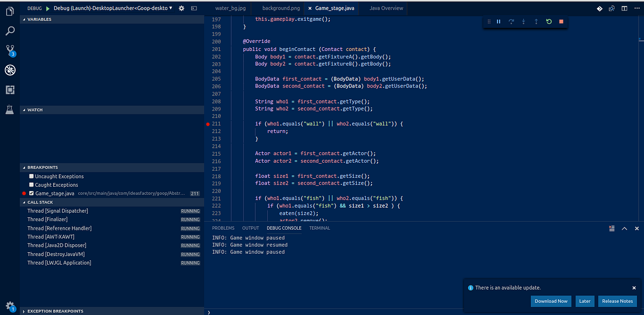644x315 pixels.
Task: Enable the Uncaught Exceptions breakpoint checkbox
Action: point(31,176)
